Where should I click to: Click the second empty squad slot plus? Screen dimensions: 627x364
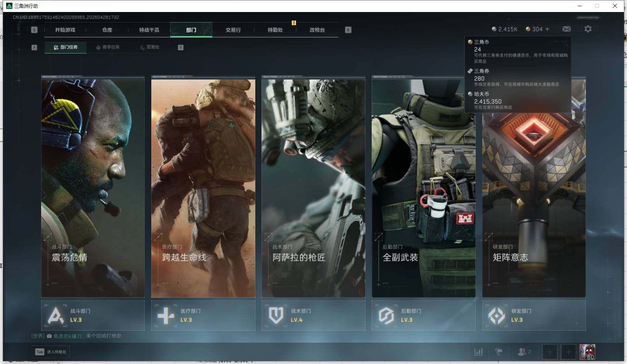coord(568,352)
